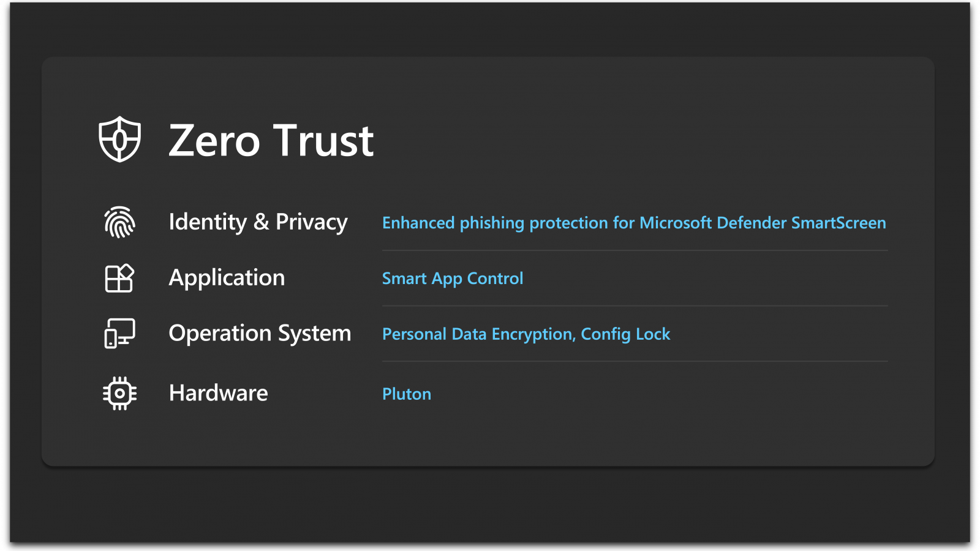Click the Config Lock text

click(x=625, y=334)
